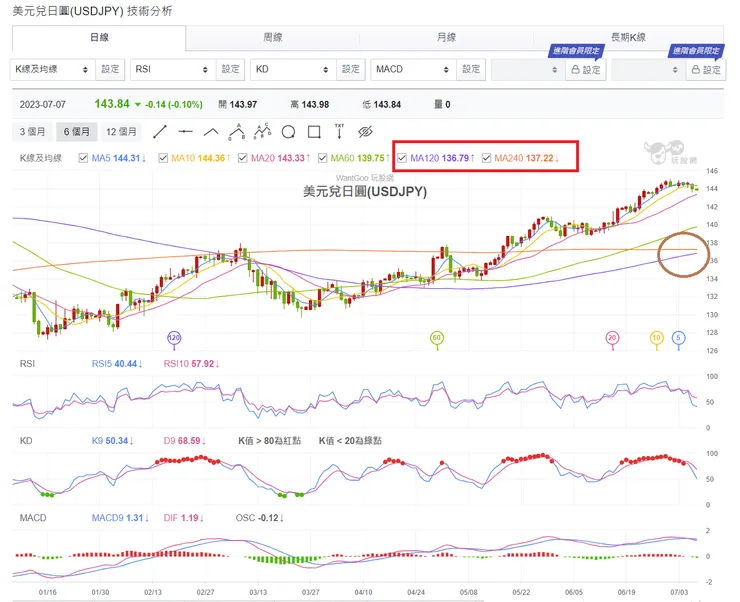Select the angle line drawing tool
Viewport: 740px width, 602px height.
click(211, 132)
